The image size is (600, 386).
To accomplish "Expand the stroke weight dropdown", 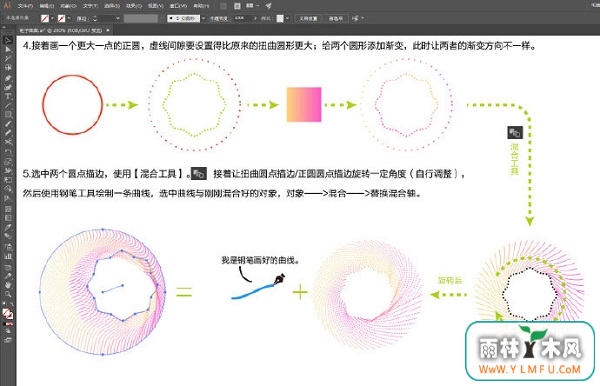I will click(x=118, y=18).
